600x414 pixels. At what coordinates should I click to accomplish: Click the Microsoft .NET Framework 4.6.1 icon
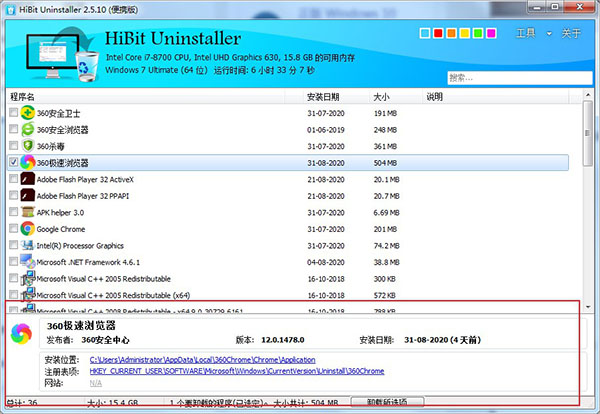28,261
